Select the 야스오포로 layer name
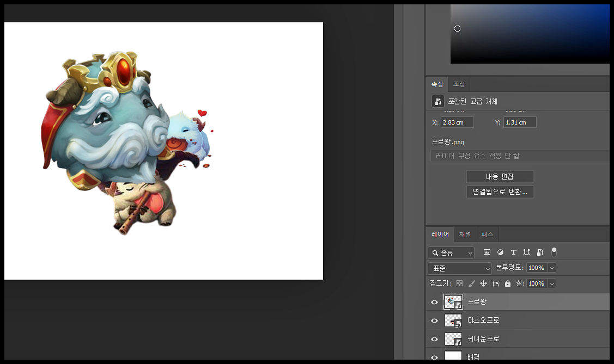This screenshot has width=614, height=364. click(x=483, y=320)
